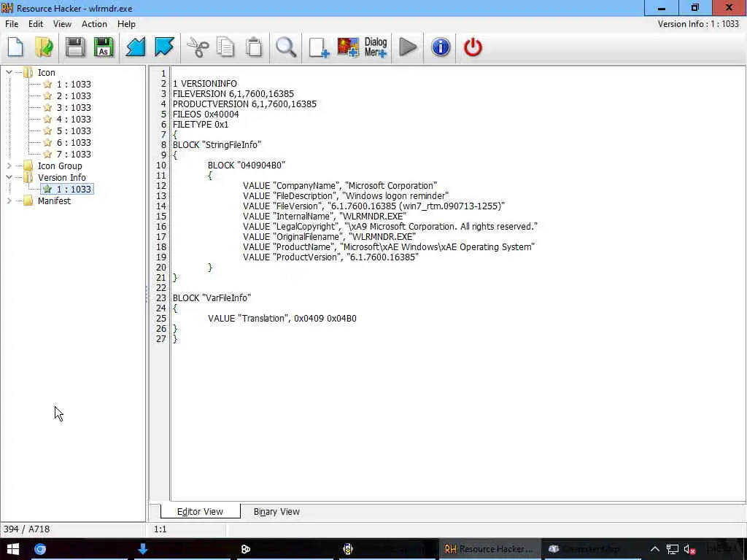Screen dimensions: 747x560
Task: Open the Edit menu
Action: [x=36, y=24]
